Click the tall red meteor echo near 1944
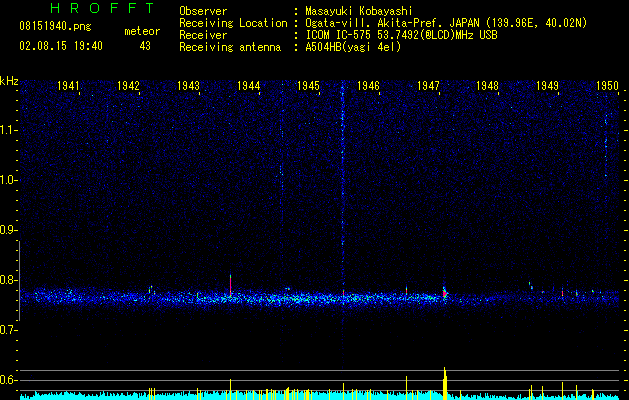Image resolution: width=629 pixels, height=400 pixels. (x=230, y=285)
